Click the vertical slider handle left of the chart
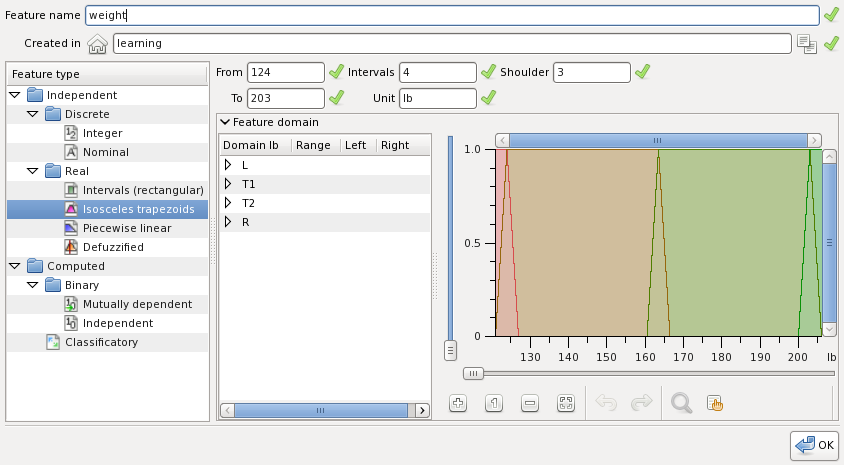This screenshot has width=844, height=465. pyautogui.click(x=451, y=351)
